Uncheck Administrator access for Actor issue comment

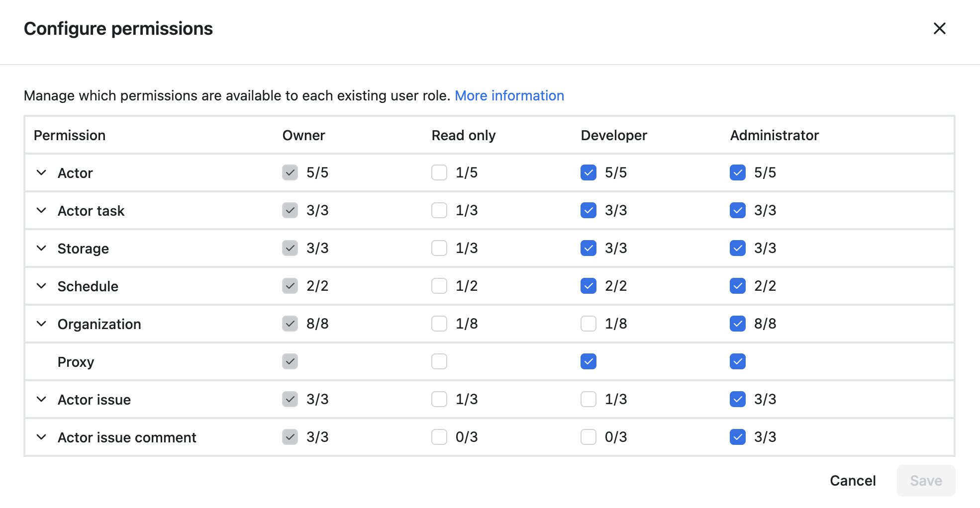coord(737,437)
